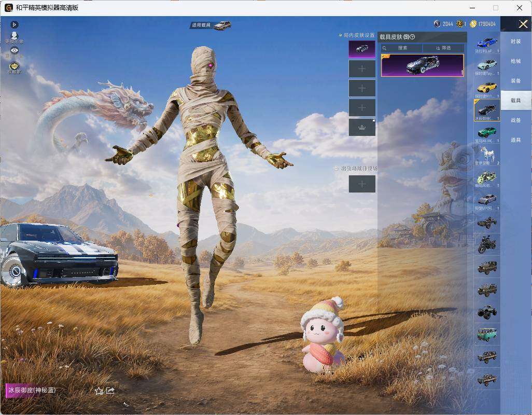Viewport: 532px width, 415px height.
Task: Select the blue Ferrari supercar in vehicle list
Action: coord(487,44)
